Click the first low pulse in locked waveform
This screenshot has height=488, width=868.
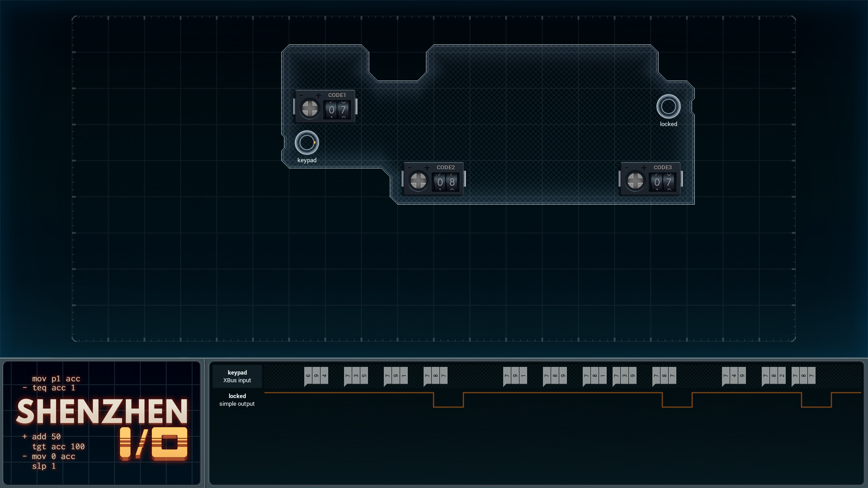point(448,400)
